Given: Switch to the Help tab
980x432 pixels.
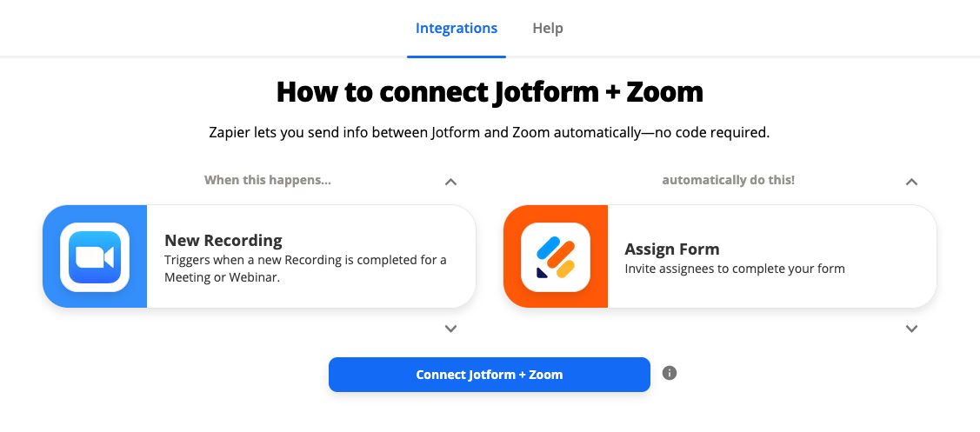Looking at the screenshot, I should [x=548, y=28].
